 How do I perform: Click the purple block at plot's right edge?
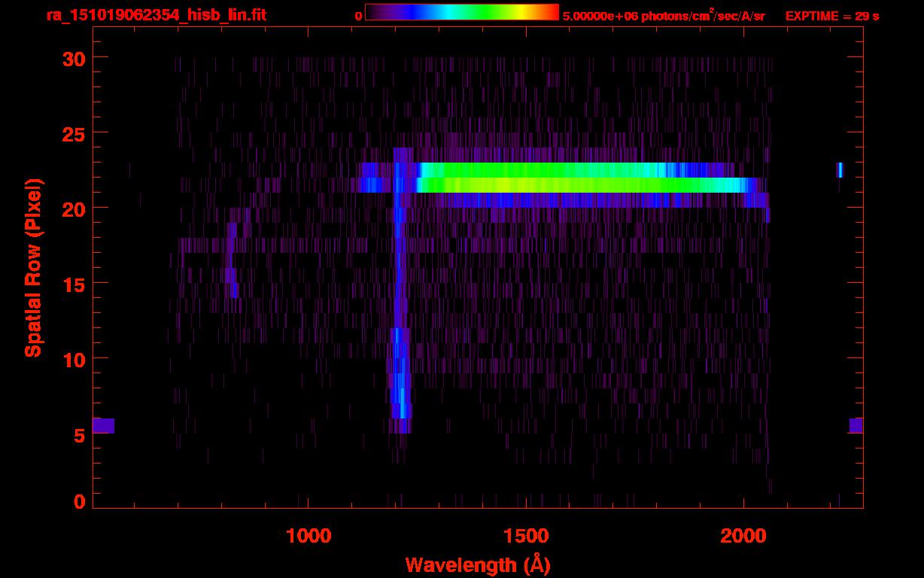point(856,425)
